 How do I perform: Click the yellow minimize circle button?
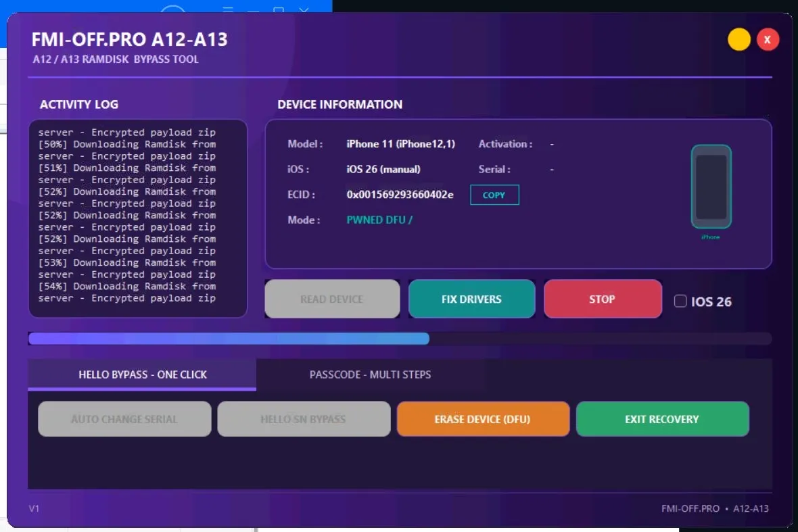(739, 40)
